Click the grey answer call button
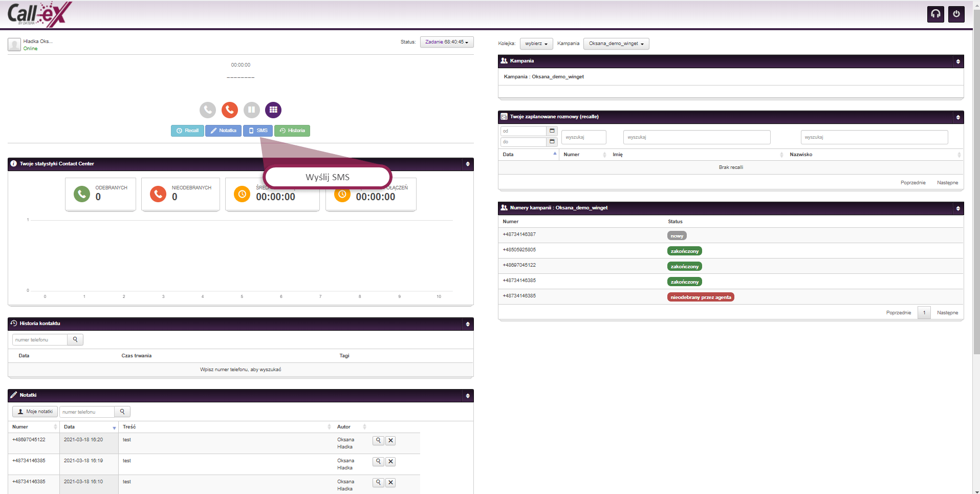This screenshot has width=980, height=494. (208, 110)
